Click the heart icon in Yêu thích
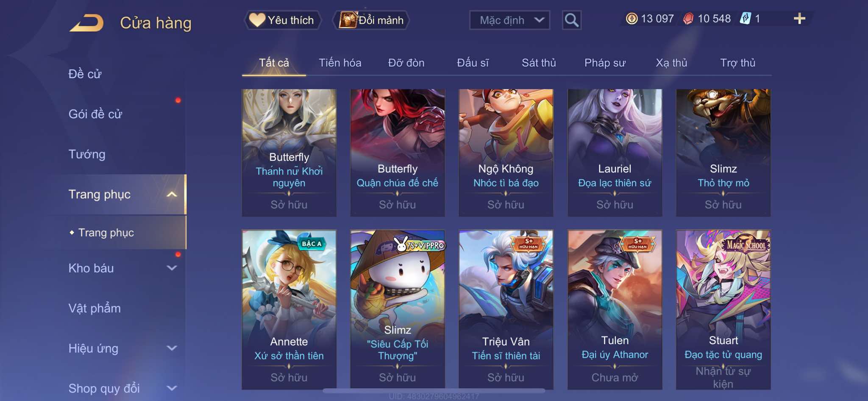The height and width of the screenshot is (401, 868). point(257,20)
